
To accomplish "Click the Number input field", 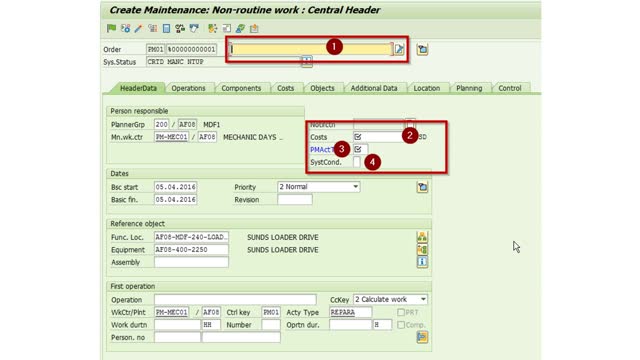I will [271, 325].
